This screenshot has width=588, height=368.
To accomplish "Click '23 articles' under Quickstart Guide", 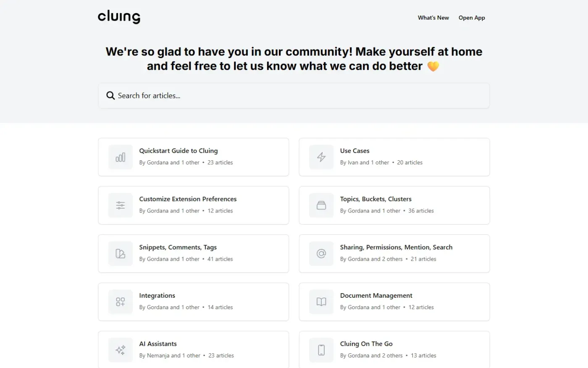I will (x=220, y=162).
